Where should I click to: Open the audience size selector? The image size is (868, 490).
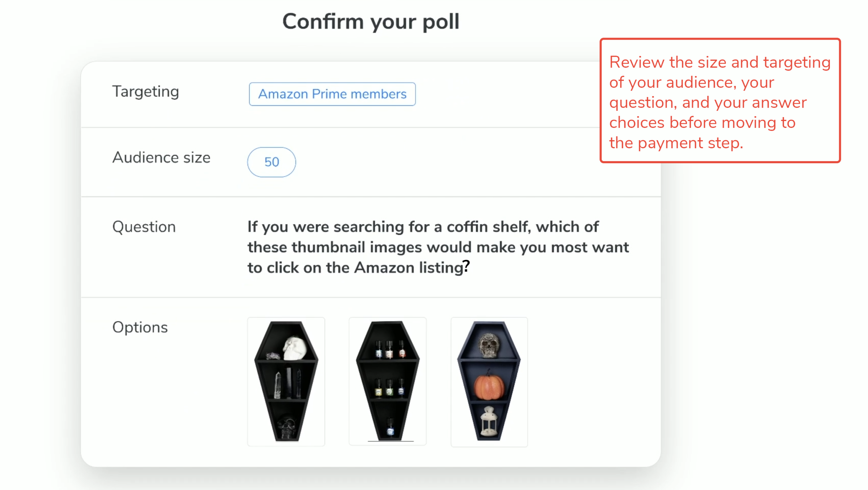click(x=271, y=162)
